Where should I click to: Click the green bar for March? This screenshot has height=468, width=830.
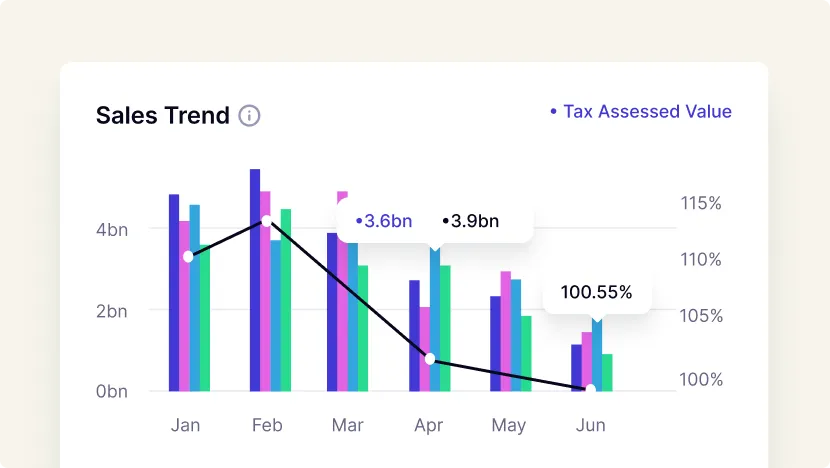[363, 328]
